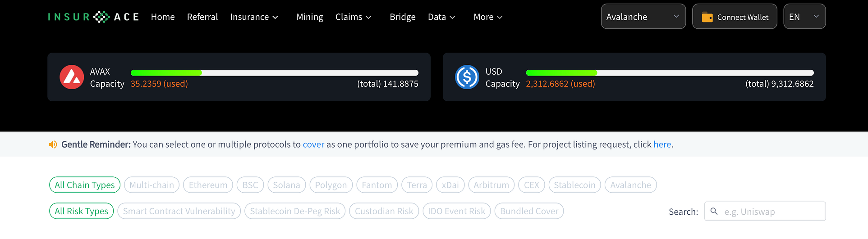This screenshot has height=239, width=868.
Task: Focus the protocol search input field
Action: click(x=765, y=212)
